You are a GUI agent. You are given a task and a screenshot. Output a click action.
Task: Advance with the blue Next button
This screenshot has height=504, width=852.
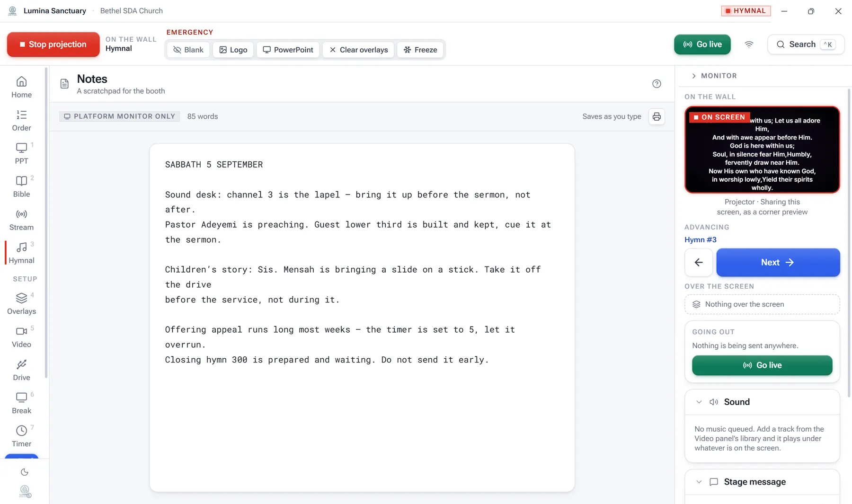[x=778, y=262]
